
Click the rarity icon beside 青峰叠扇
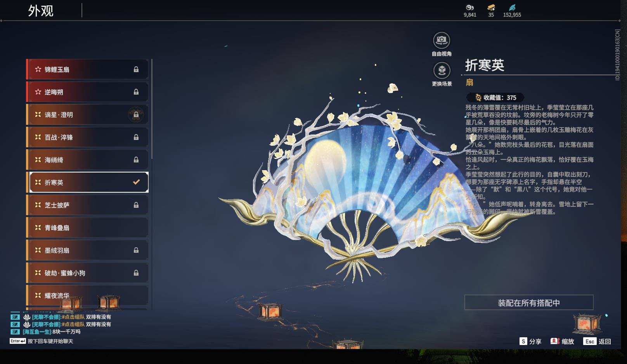coord(38,228)
